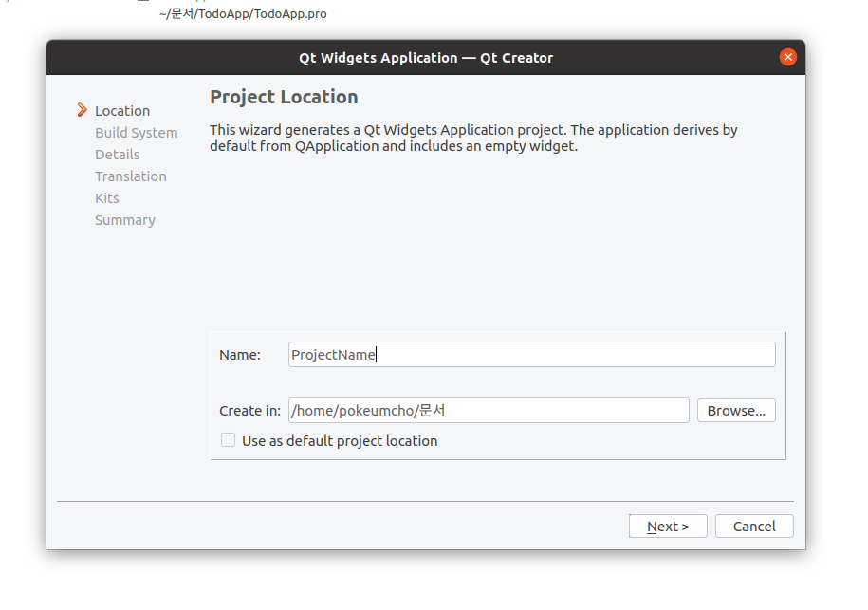Select the Build System wizard step

[x=137, y=133]
